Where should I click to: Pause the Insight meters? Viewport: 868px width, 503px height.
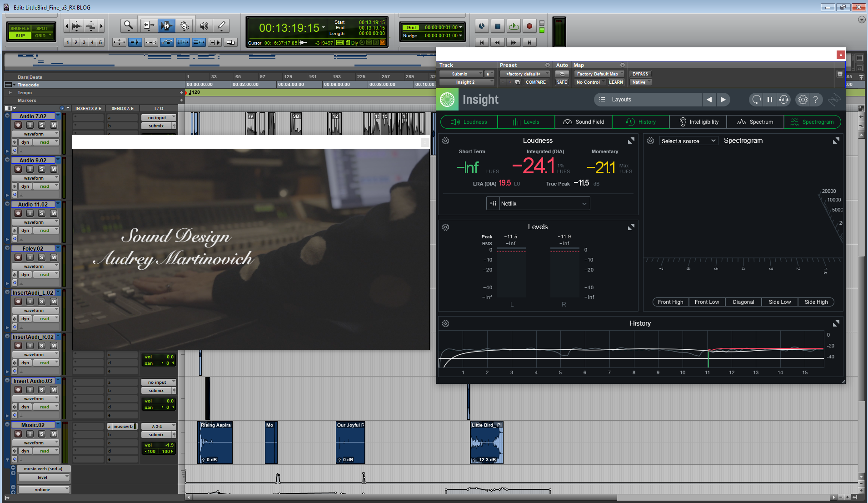pyautogui.click(x=770, y=100)
